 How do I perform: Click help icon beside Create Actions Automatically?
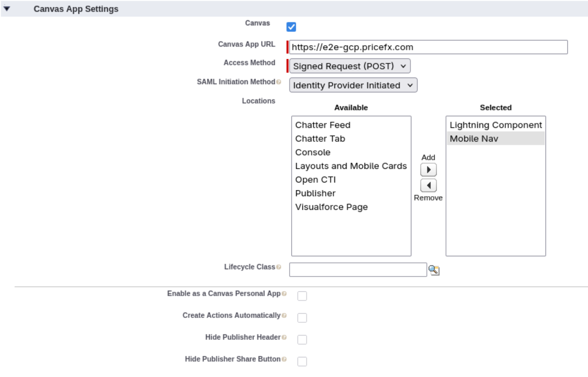[284, 316]
